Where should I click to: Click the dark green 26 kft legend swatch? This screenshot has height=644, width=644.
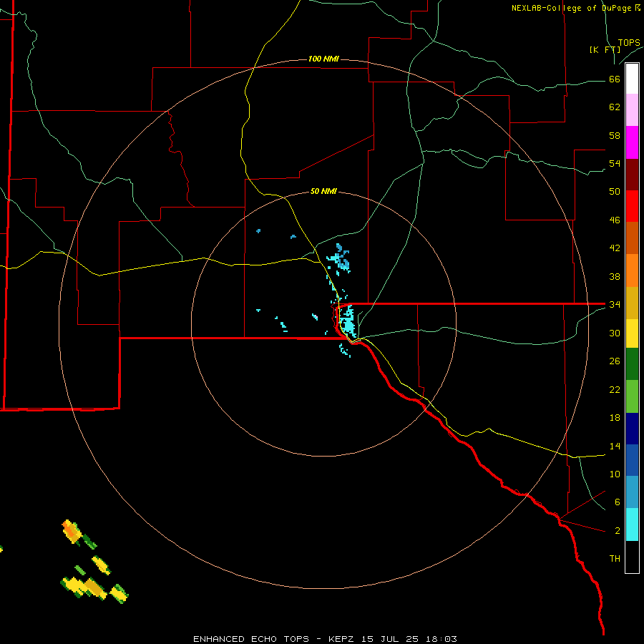point(632,364)
